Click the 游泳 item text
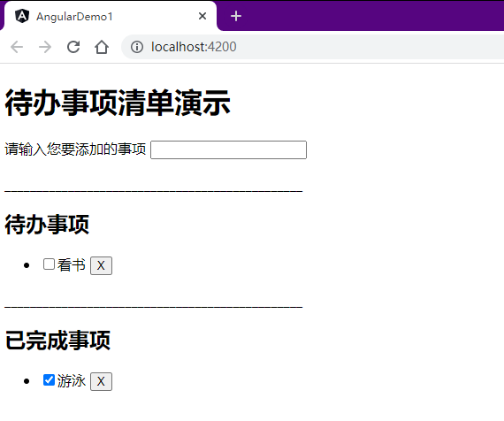The height and width of the screenshot is (421, 504). coord(72,381)
